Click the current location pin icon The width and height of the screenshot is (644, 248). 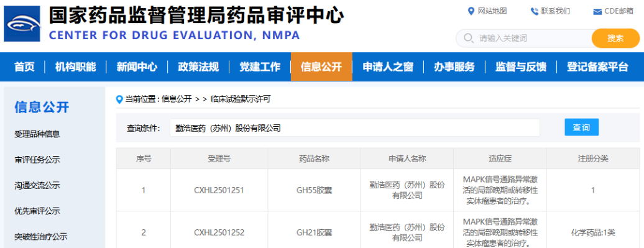pos(119,99)
